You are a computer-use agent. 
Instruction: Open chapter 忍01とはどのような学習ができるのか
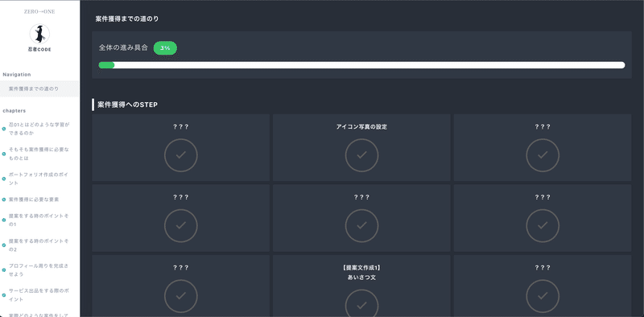[39, 129]
